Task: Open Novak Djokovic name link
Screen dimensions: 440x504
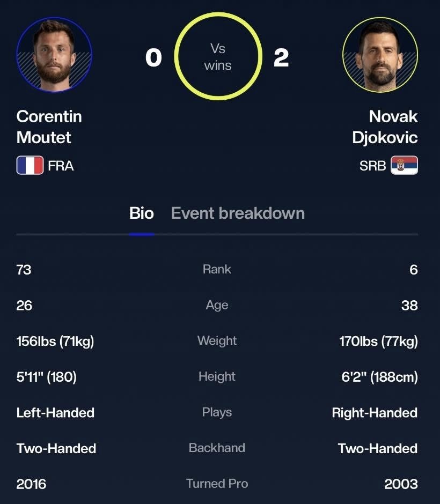Action: click(385, 127)
